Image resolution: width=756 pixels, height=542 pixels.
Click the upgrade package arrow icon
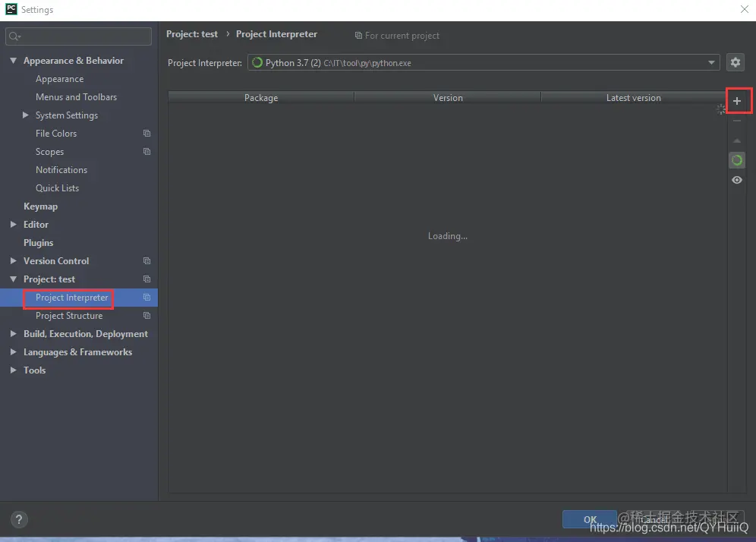737,140
